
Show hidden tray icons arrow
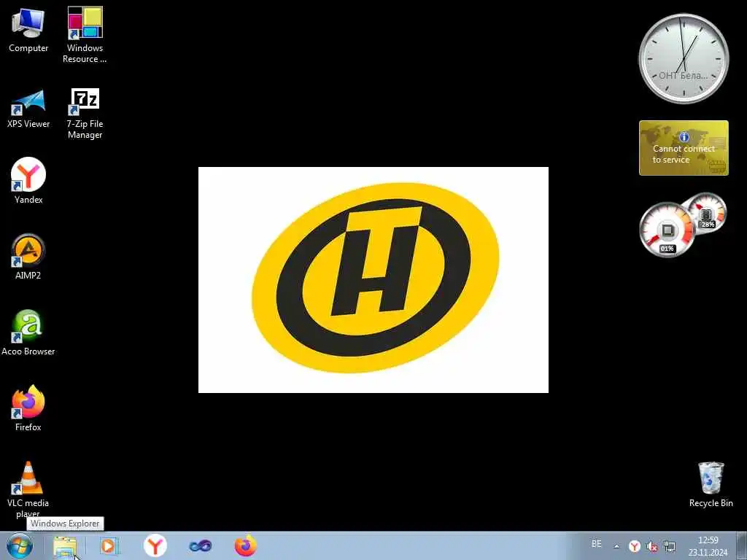616,547
